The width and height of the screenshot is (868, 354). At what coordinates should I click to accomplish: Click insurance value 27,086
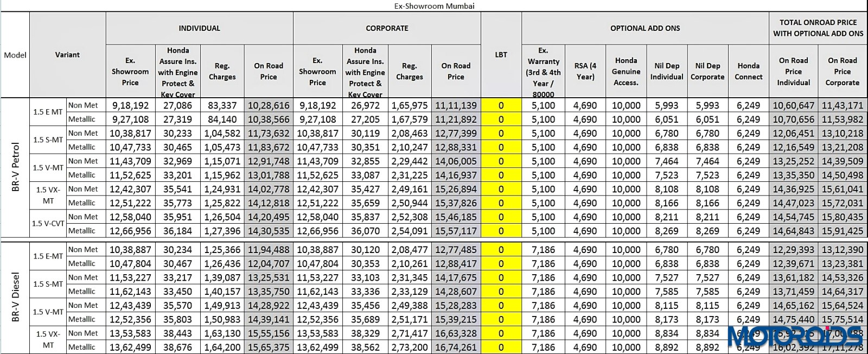point(177,105)
